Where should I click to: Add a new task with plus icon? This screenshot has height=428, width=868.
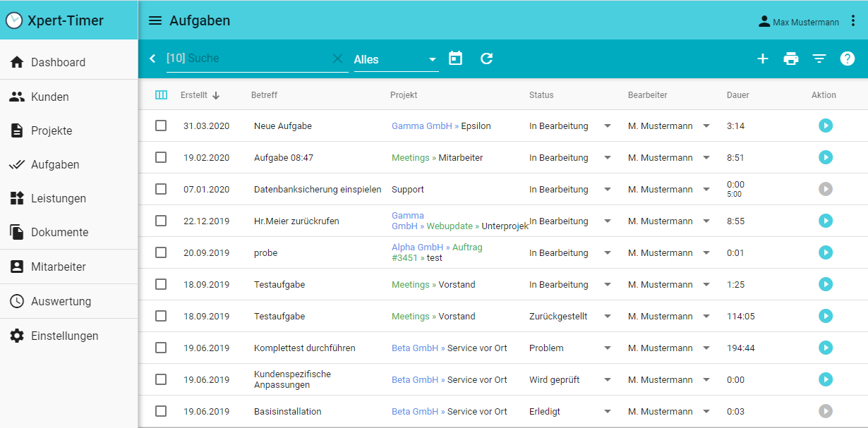point(762,59)
